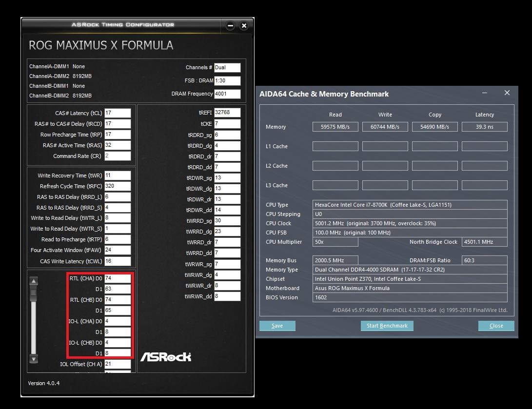Click the Write Recovery Time (tWR) field
532x409 pixels.
point(118,175)
